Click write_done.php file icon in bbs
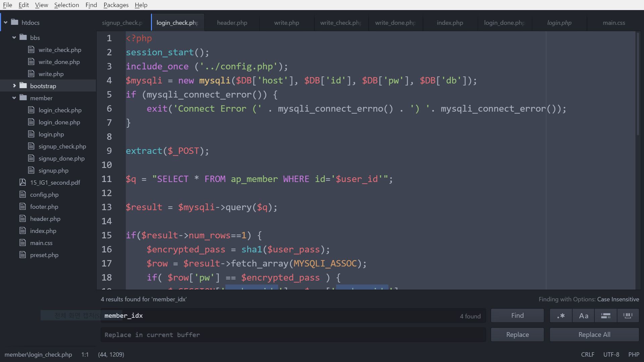This screenshot has width=644, height=362. 31,62
